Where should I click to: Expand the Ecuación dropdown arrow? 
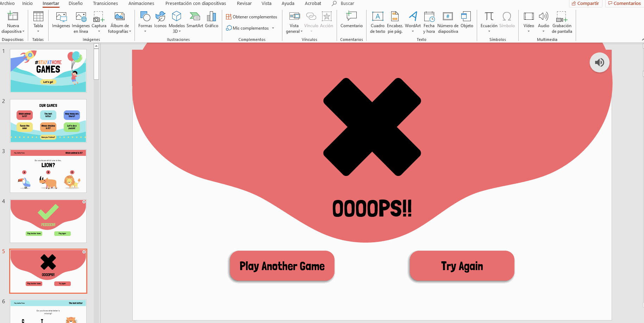489,31
